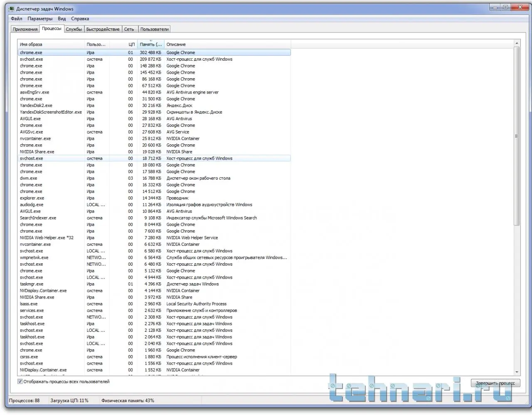Toggle 'Отображать процессы всех пользователей' checkbox
This screenshot has width=532, height=415.
(20, 381)
